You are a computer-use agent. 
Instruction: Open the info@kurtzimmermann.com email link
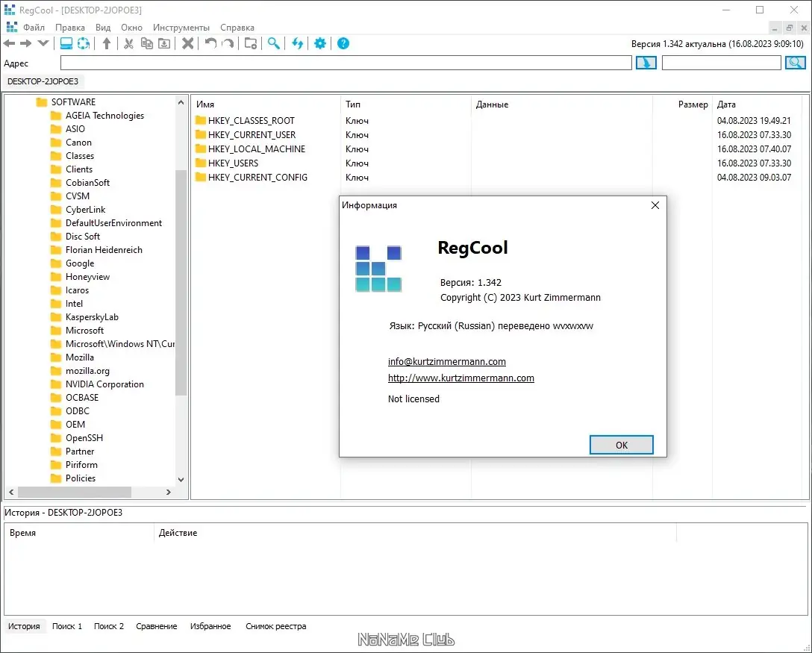[447, 361]
